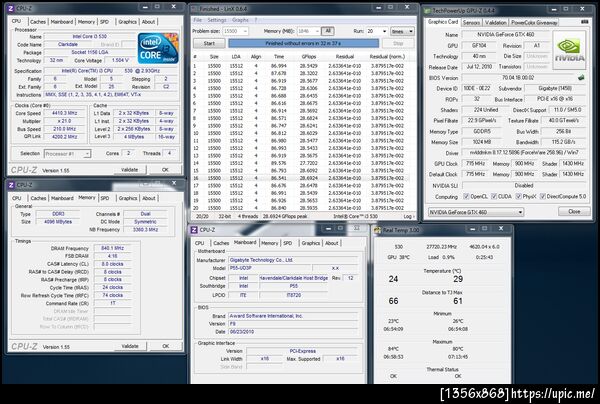Toggle the PhysX checkbox in GPU-Z
This screenshot has width=600, height=404.
point(518,196)
